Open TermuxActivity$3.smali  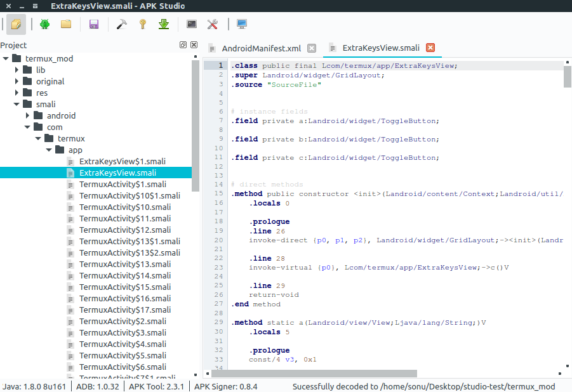point(123,332)
